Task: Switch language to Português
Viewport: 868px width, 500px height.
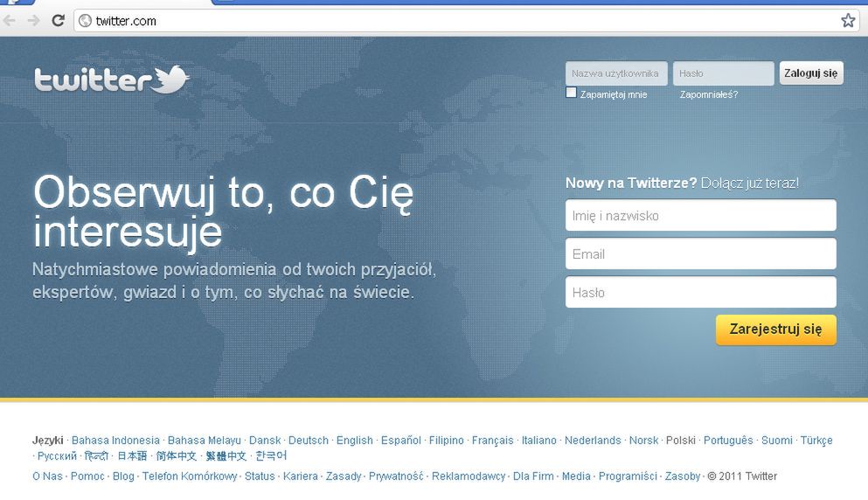Action: 728,441
